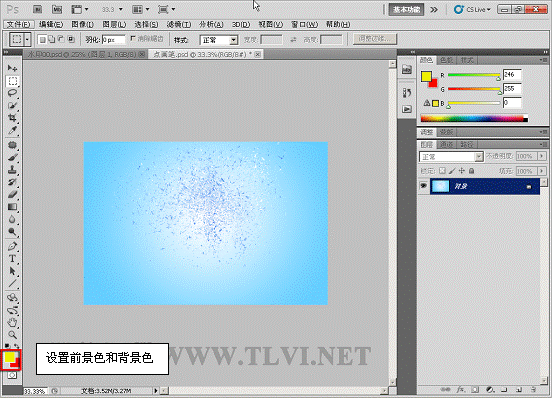Select the Path Selection tool
Image resolution: width=552 pixels, height=398 pixels.
click(x=12, y=271)
